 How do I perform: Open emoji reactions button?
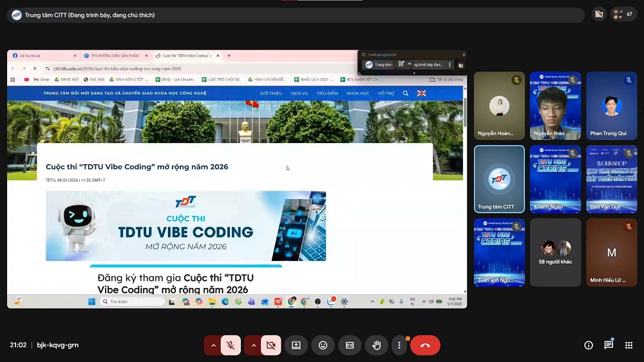pyautogui.click(x=323, y=345)
